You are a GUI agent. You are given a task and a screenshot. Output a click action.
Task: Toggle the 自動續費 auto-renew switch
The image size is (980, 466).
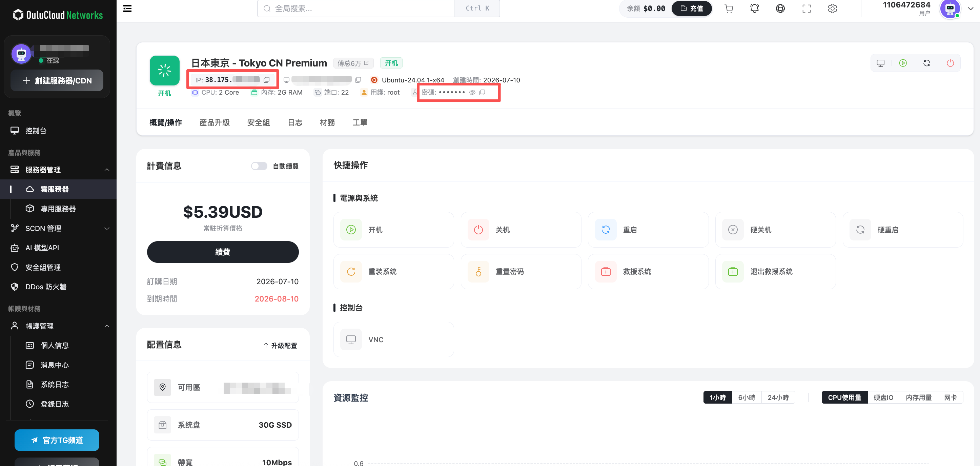pyautogui.click(x=259, y=166)
